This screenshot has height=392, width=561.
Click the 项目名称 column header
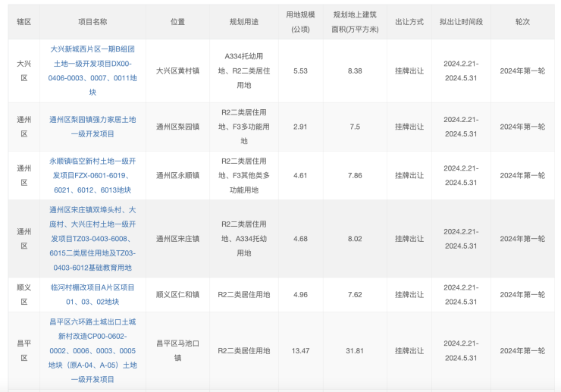92,22
